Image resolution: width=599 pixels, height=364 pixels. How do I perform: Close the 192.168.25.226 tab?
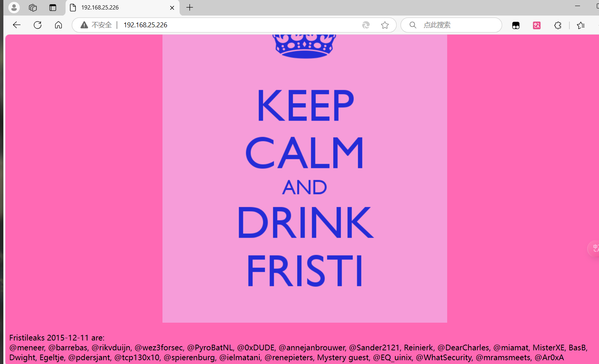click(x=172, y=8)
